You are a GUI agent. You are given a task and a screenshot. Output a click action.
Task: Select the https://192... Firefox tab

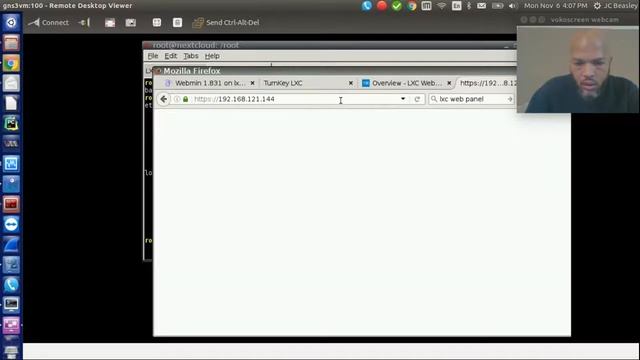pos(488,83)
